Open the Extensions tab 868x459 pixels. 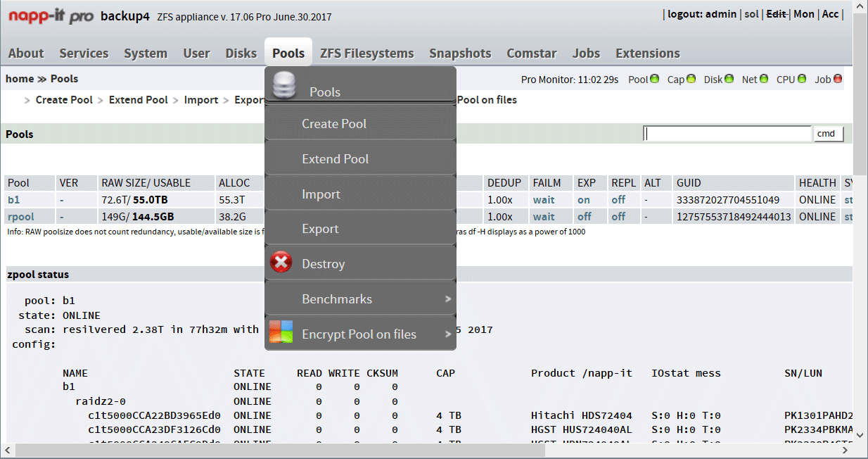[648, 54]
